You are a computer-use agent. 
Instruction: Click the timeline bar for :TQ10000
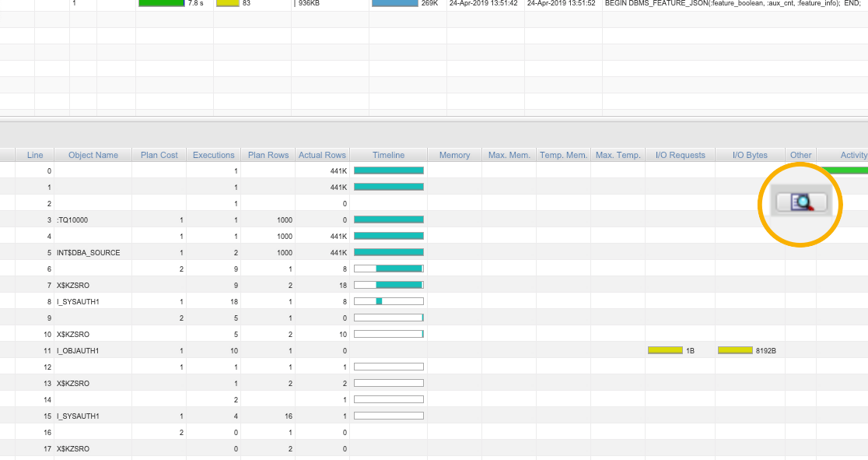[x=389, y=220]
